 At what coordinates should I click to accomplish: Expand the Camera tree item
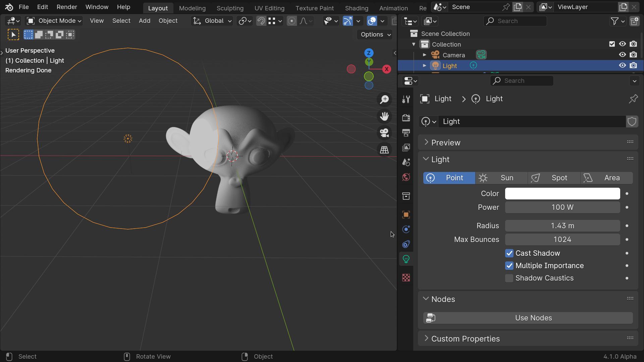[x=424, y=55]
